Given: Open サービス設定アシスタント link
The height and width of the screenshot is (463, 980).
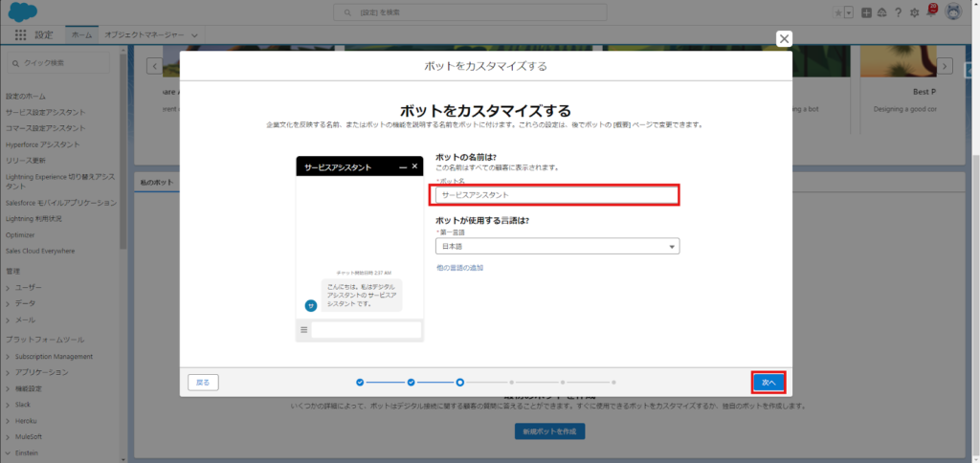Looking at the screenshot, I should pyautogui.click(x=46, y=113).
